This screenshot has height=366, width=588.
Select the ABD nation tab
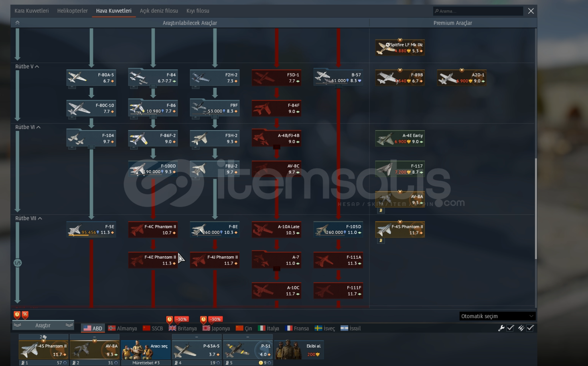[93, 328]
